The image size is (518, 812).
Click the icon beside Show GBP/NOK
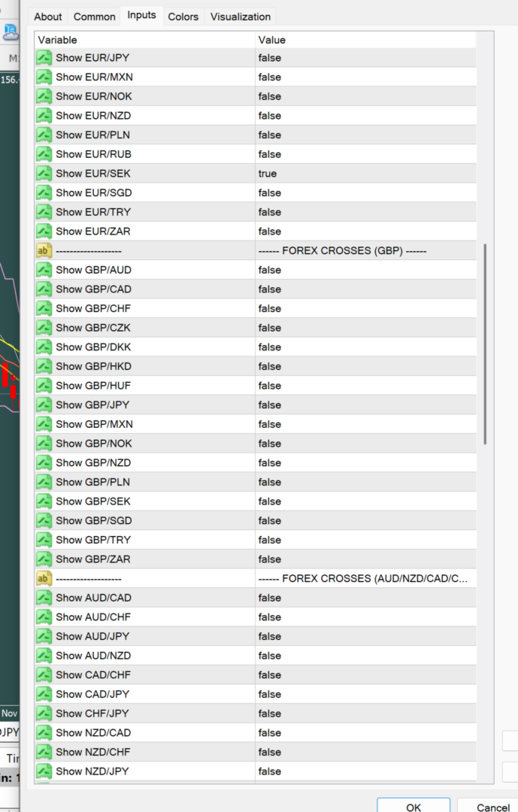44,444
